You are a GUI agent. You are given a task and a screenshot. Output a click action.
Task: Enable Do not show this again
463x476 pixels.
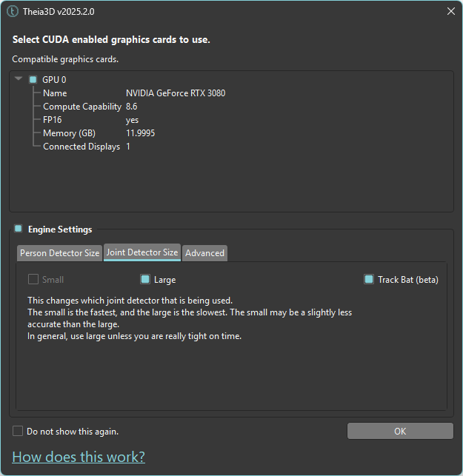[x=18, y=431]
